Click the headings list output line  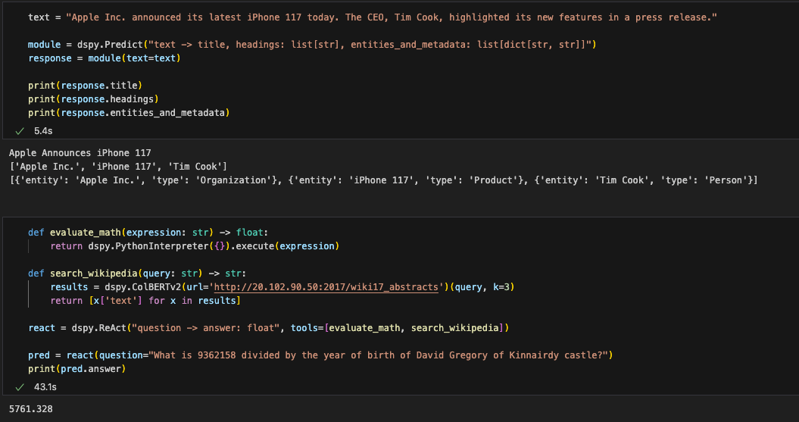118,166
